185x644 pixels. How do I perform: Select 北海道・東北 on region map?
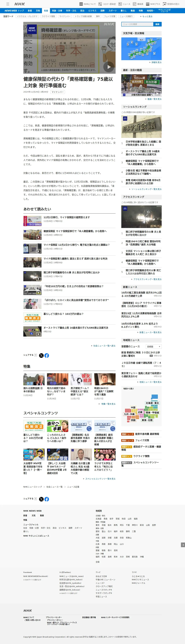click(x=152, y=403)
